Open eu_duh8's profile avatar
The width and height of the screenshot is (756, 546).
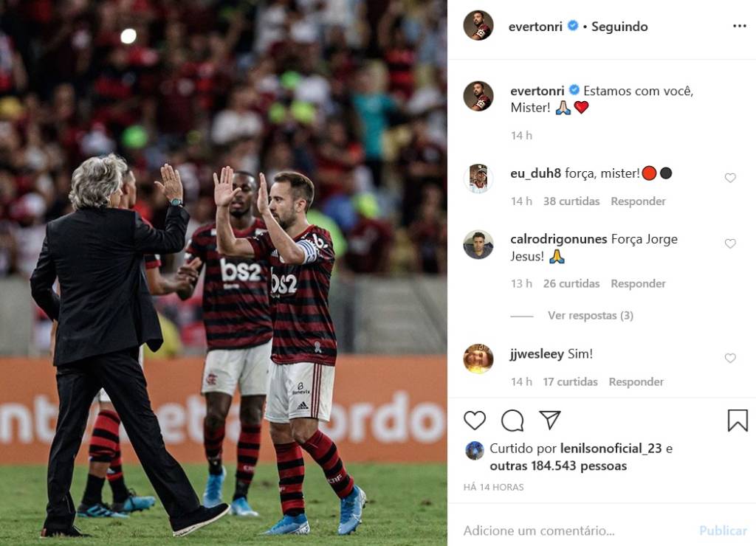point(478,179)
